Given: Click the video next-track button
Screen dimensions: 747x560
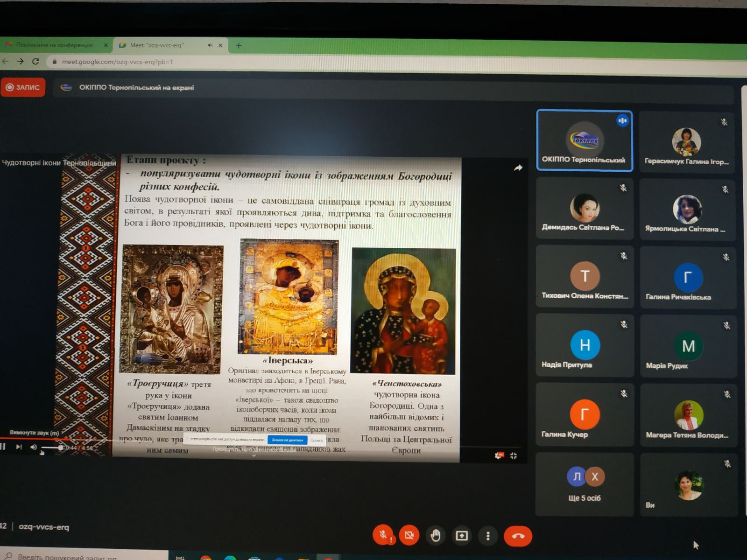Looking at the screenshot, I should click(x=19, y=447).
